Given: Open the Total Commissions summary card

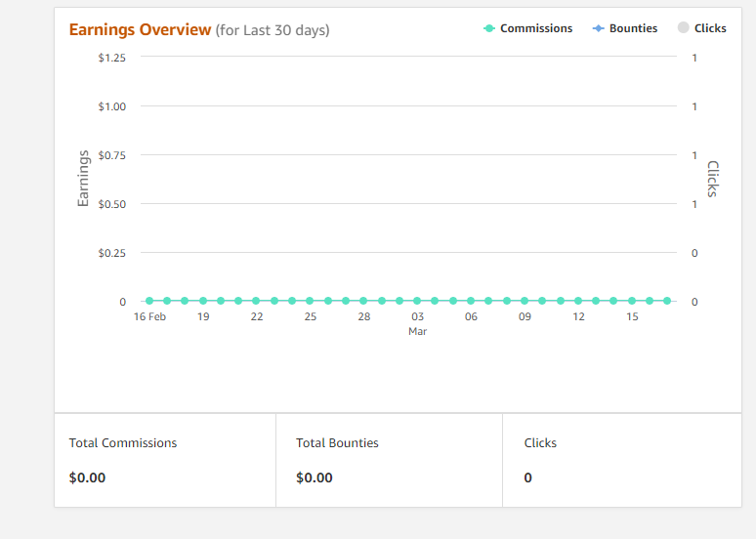Looking at the screenshot, I should coord(165,460).
